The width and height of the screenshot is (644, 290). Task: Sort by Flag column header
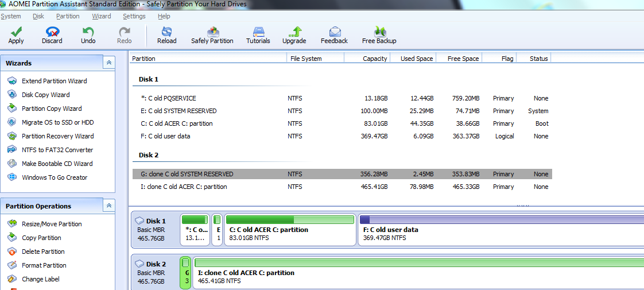coord(499,59)
